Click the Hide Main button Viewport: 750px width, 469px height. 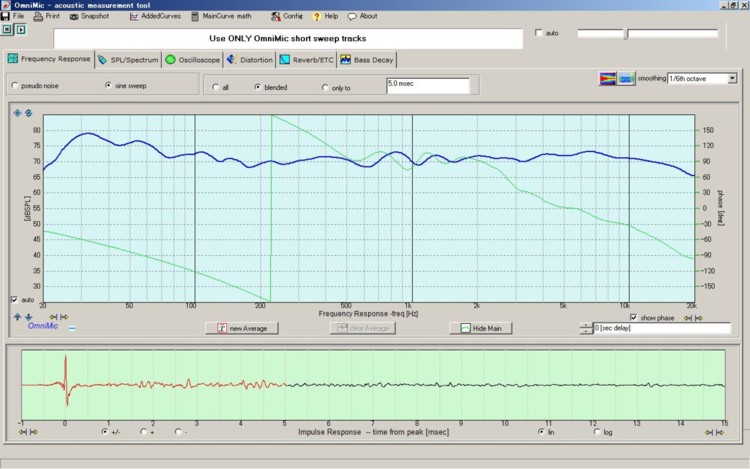click(481, 328)
